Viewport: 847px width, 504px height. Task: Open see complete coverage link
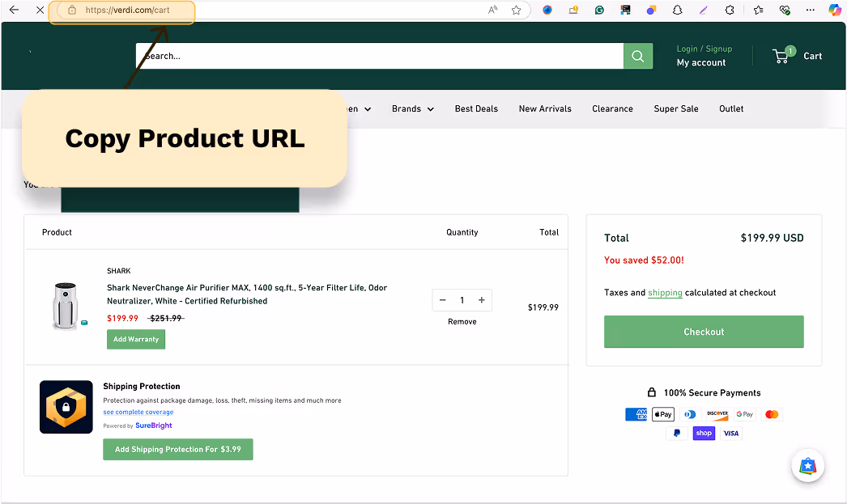click(138, 412)
